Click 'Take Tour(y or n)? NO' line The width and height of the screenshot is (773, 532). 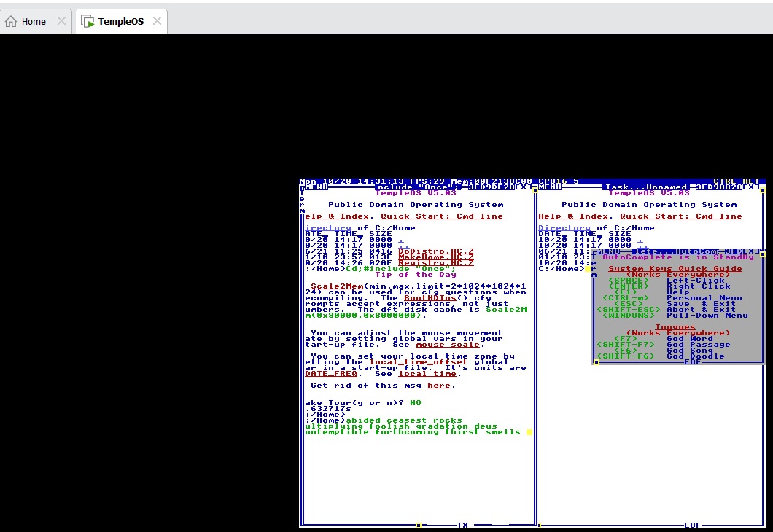click(x=363, y=403)
